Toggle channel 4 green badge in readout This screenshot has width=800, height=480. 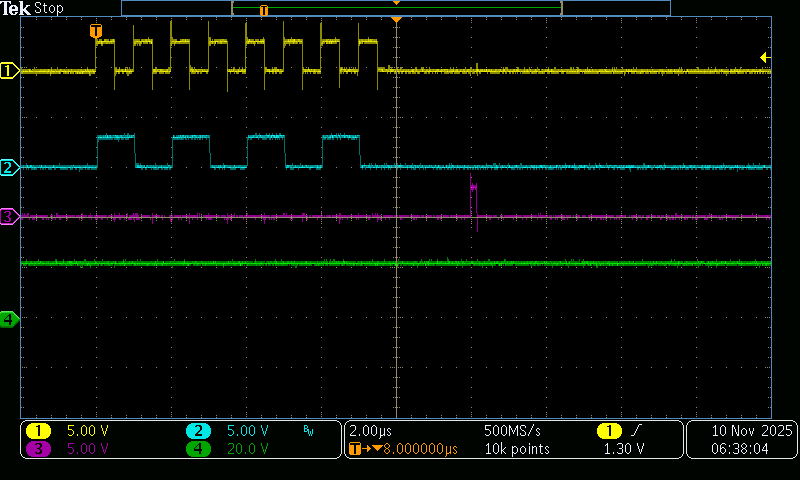[x=198, y=449]
